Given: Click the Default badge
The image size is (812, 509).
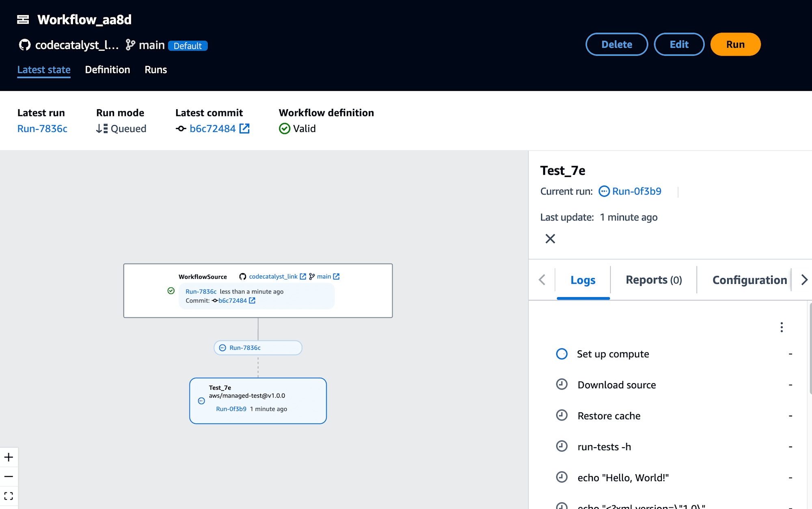Looking at the screenshot, I should coord(188,45).
